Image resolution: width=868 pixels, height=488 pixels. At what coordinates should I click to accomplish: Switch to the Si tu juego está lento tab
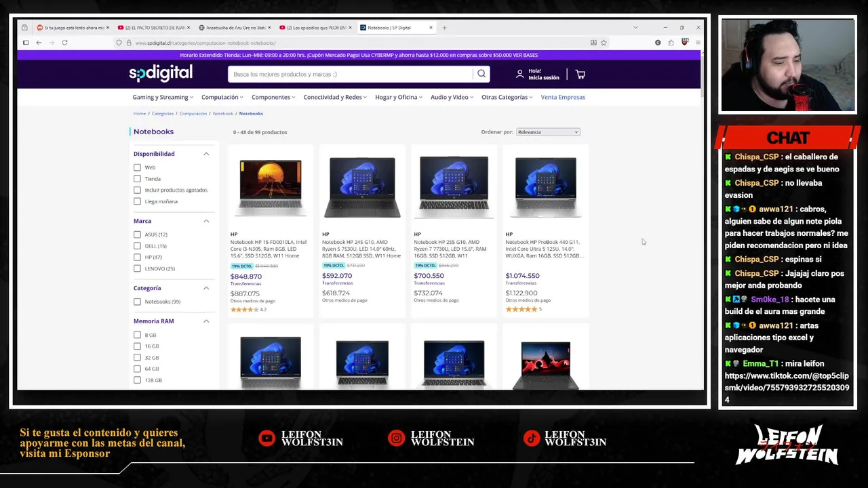(x=73, y=28)
